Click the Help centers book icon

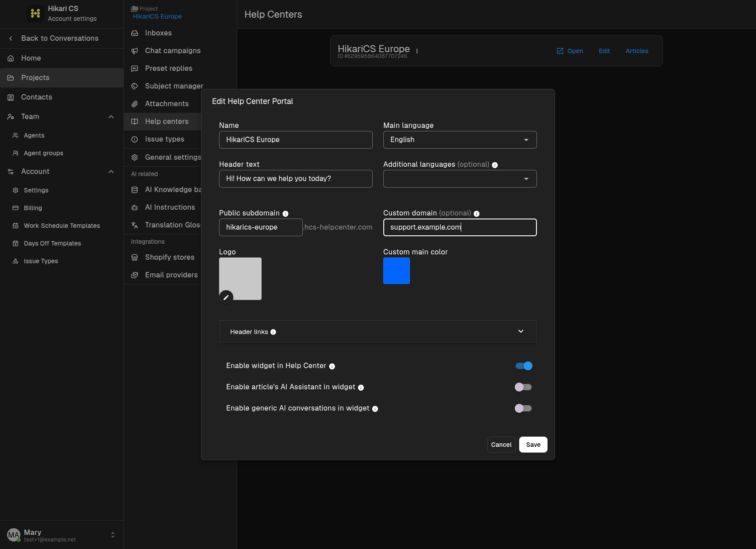coord(135,122)
